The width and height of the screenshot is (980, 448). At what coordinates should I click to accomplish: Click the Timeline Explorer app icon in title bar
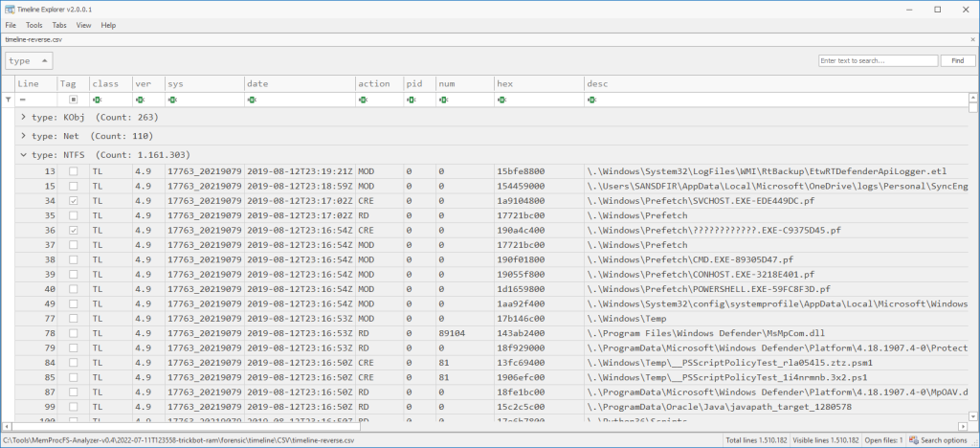pos(9,9)
